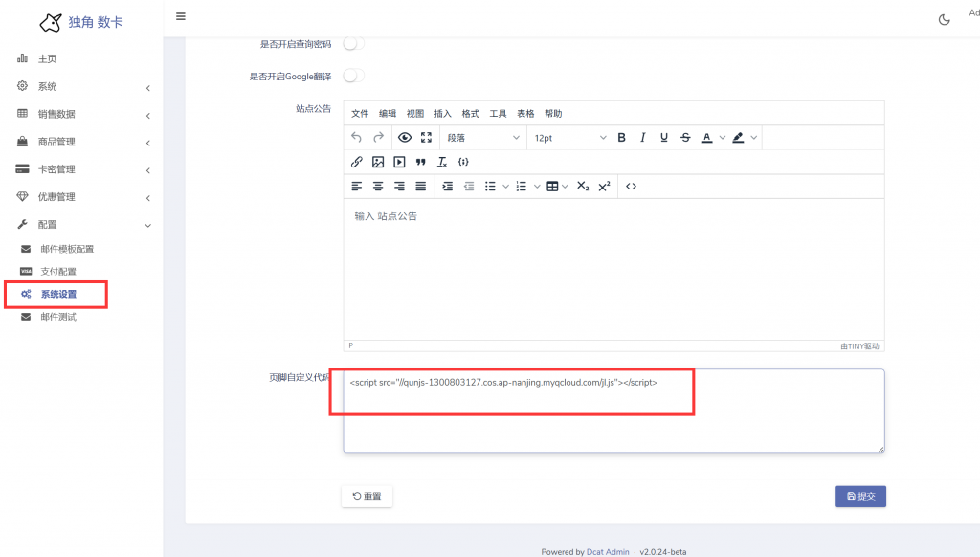
Task: Open the editor preview eye icon
Action: (x=405, y=138)
